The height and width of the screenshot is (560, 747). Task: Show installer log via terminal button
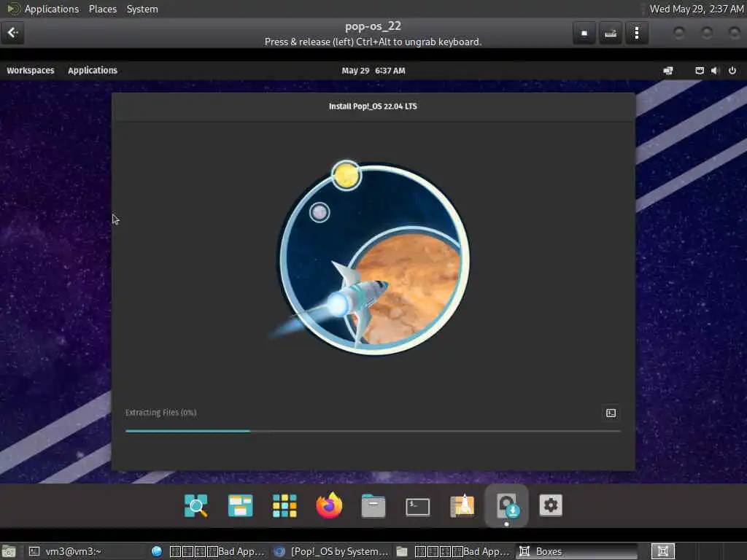611,413
